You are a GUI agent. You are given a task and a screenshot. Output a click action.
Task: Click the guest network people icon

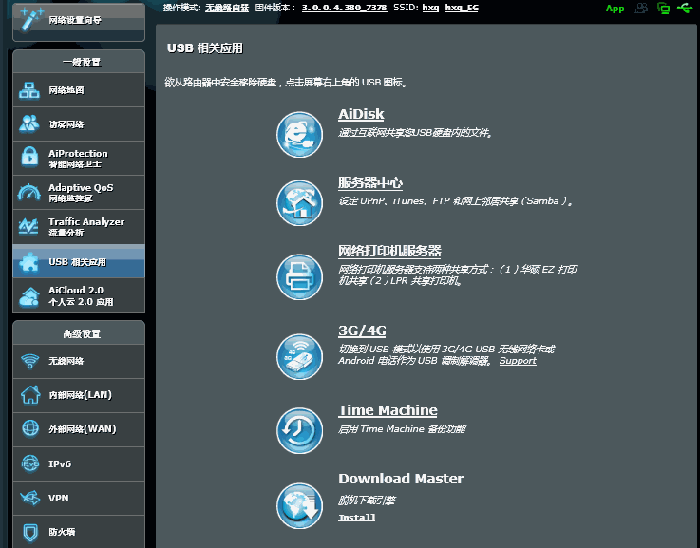click(29, 124)
